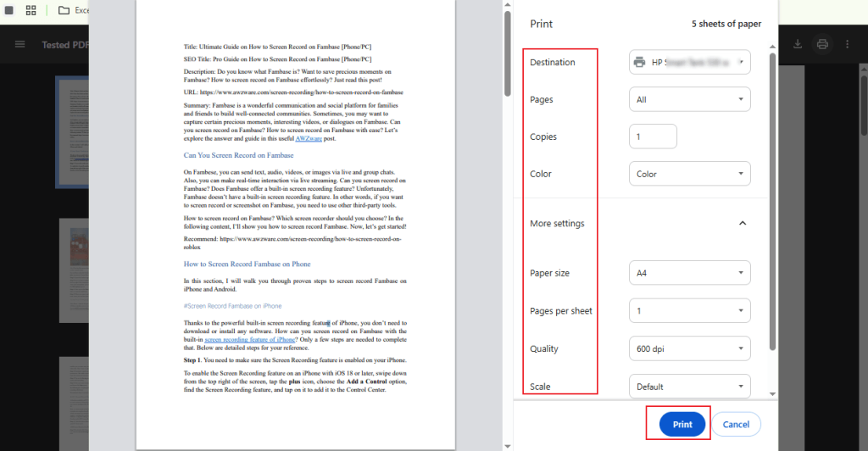Click the printer icon in PDF toolbar
This screenshot has width=868, height=451.
[822, 44]
